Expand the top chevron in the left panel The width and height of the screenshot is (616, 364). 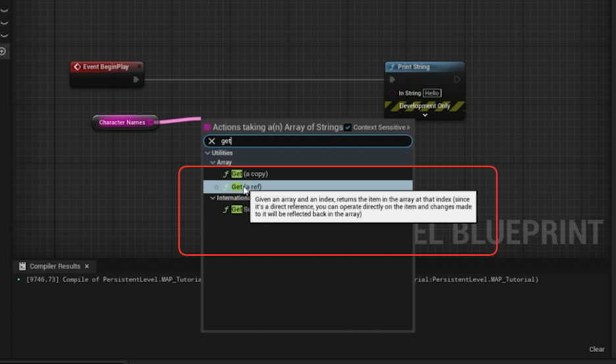point(4,11)
